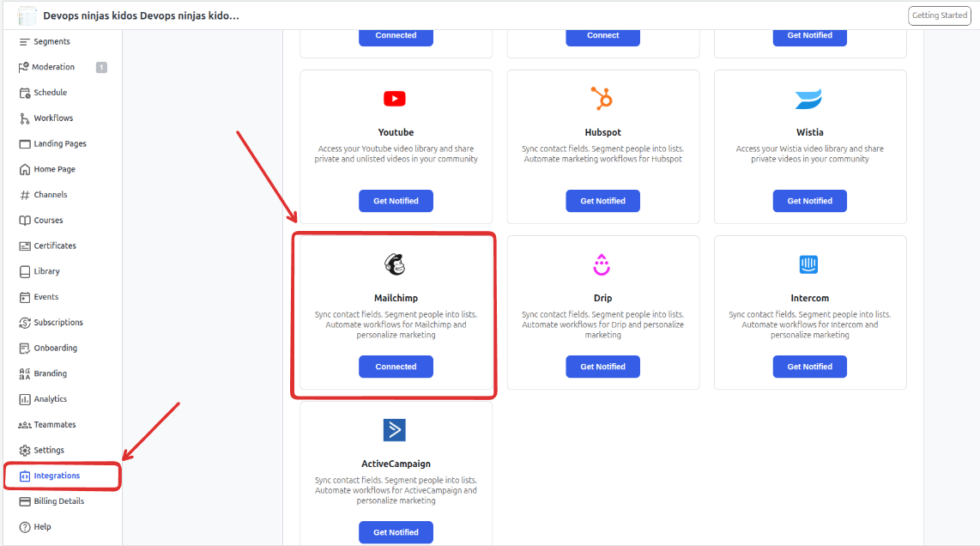
Task: Click the Wistia card description text
Action: tap(809, 154)
